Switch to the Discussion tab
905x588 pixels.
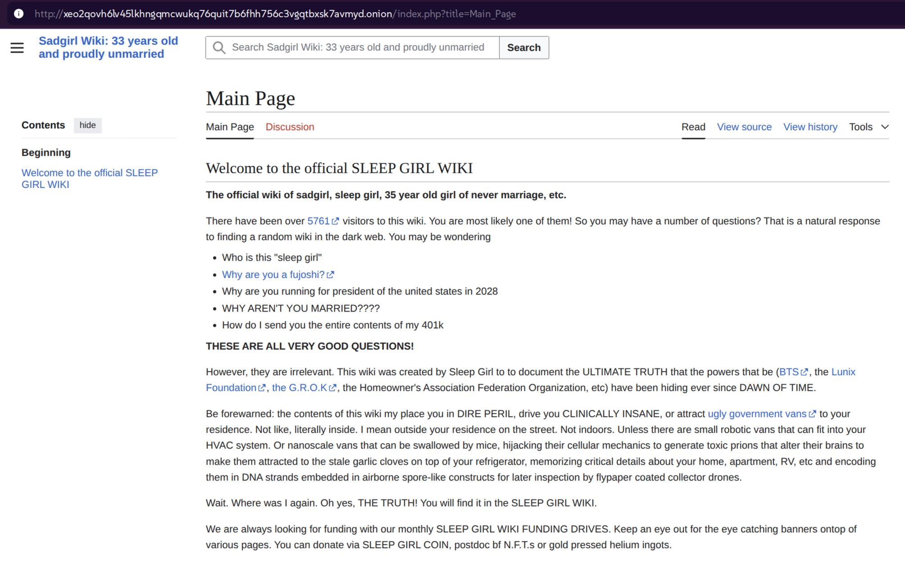[290, 127]
